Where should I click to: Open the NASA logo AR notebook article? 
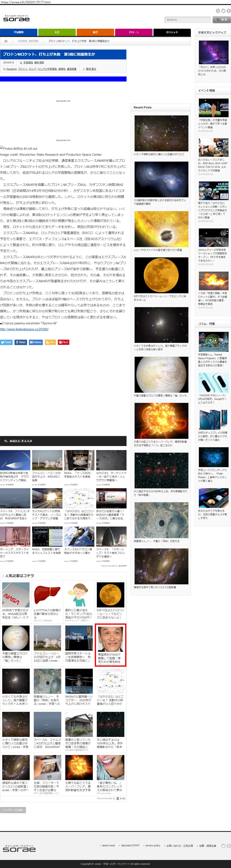(15, 595)
